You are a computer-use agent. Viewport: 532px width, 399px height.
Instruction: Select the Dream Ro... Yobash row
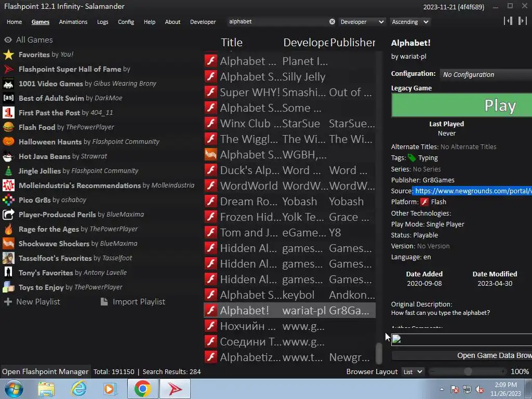pos(289,202)
